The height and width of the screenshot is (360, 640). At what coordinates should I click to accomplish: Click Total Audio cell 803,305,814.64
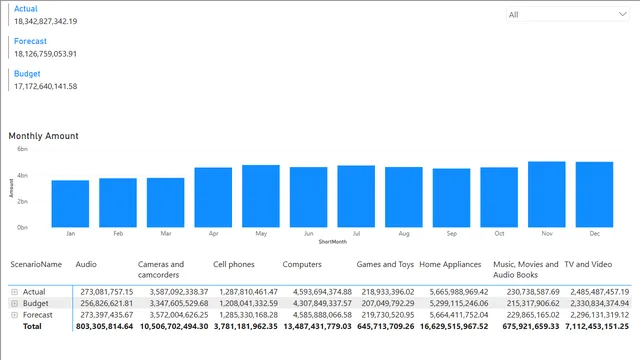(104, 326)
